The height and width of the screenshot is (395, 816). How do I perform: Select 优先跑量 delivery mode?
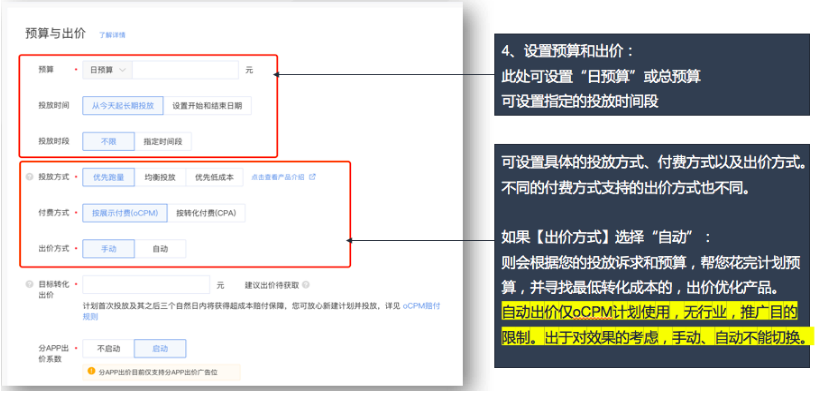click(108, 177)
